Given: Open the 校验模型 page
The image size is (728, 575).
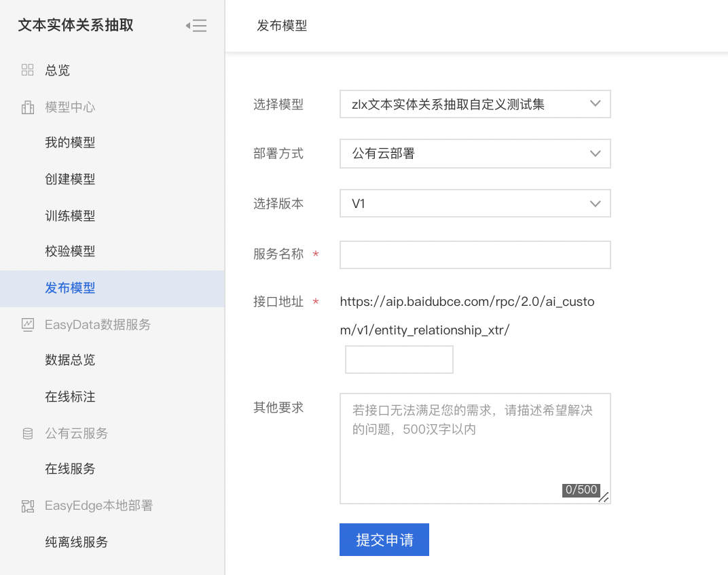Looking at the screenshot, I should click(x=70, y=251).
